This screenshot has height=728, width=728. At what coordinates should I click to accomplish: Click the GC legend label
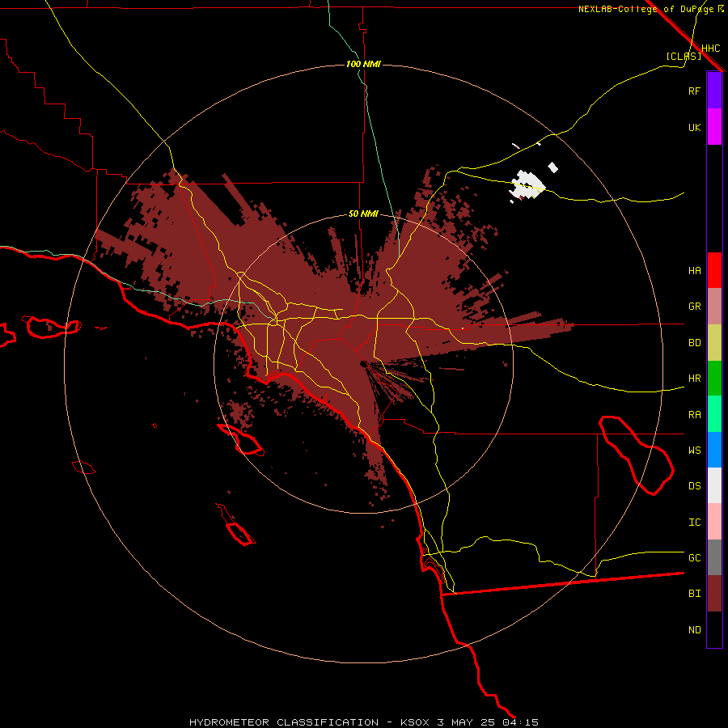click(x=694, y=558)
